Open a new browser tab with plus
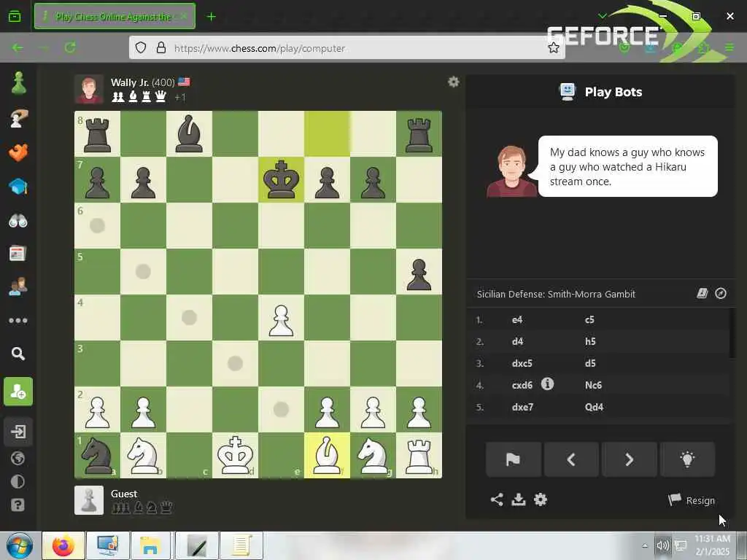The image size is (747, 560). 211,17
